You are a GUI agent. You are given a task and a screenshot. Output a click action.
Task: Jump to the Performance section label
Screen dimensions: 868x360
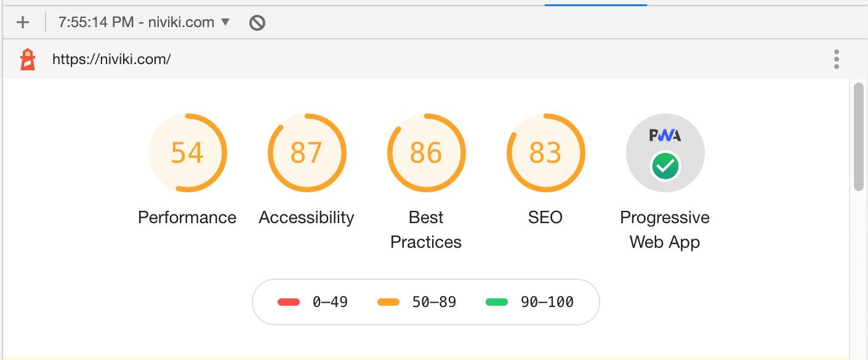coord(187,218)
